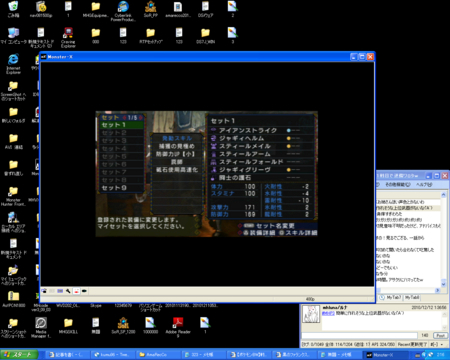Click the Start button on the taskbar

coord(19,355)
